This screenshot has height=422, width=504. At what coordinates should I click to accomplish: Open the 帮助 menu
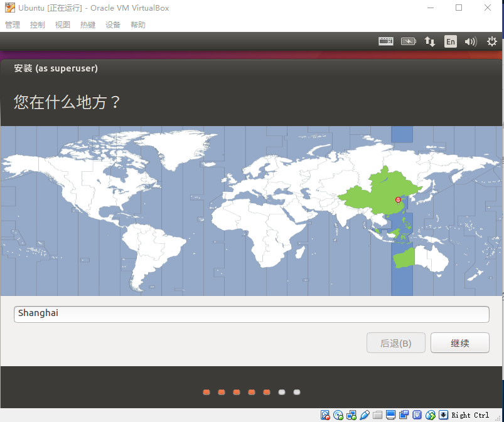[138, 24]
